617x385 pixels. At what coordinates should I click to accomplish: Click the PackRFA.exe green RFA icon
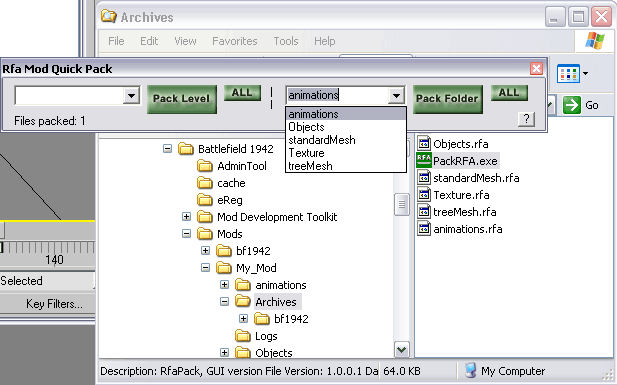point(424,161)
